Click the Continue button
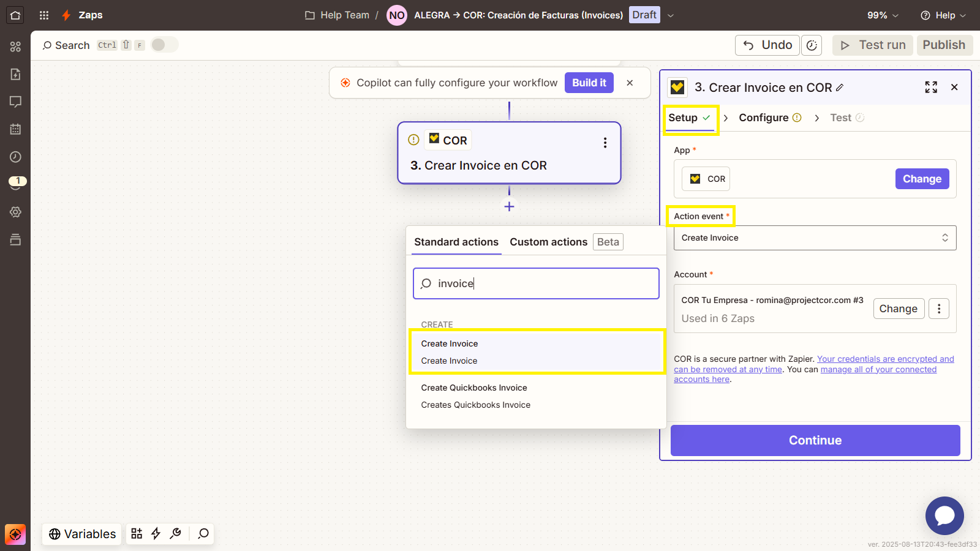 815,440
